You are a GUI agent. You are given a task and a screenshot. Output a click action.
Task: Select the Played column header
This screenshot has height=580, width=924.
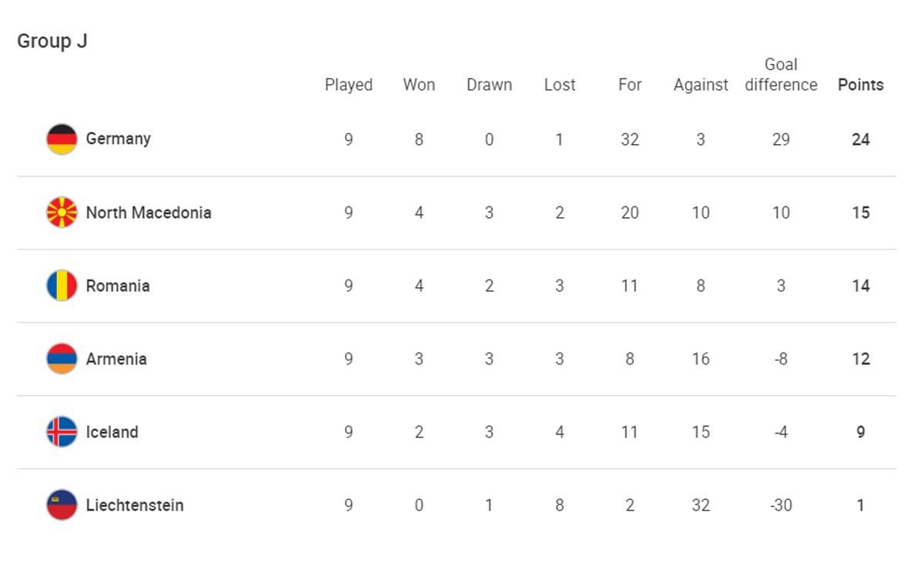click(x=349, y=85)
